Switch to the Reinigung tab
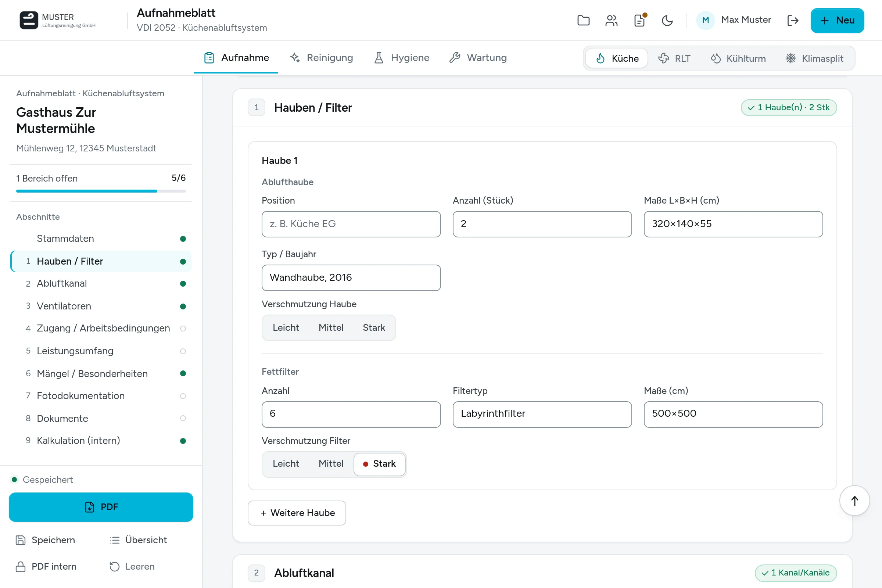The image size is (882, 588). pyautogui.click(x=322, y=58)
